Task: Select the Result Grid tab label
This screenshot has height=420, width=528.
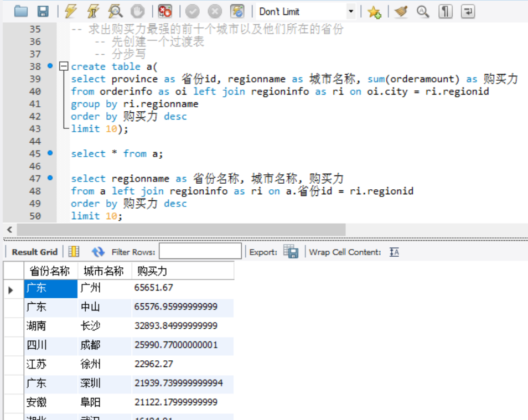Action: 35,252
